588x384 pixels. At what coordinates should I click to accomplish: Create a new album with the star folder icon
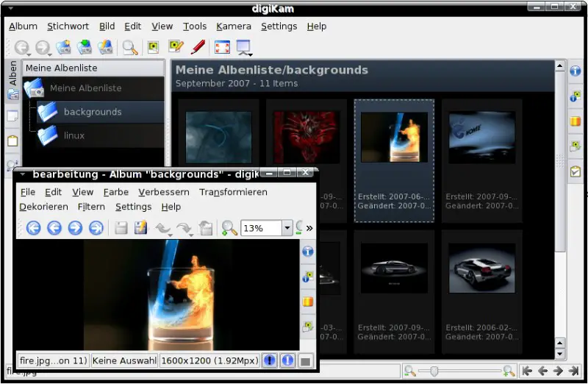tap(64, 47)
